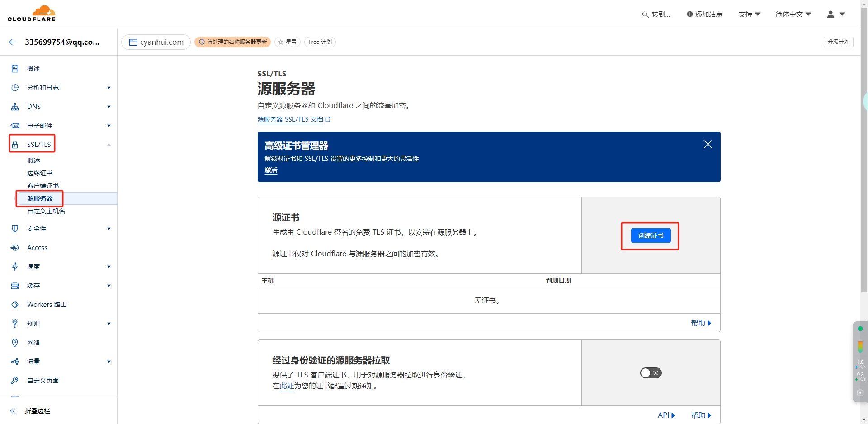Click the 网络 location pin icon
The image size is (868, 424).
point(15,343)
